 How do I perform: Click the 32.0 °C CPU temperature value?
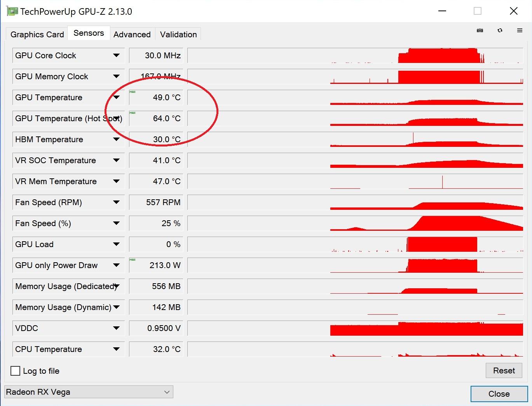click(156, 349)
